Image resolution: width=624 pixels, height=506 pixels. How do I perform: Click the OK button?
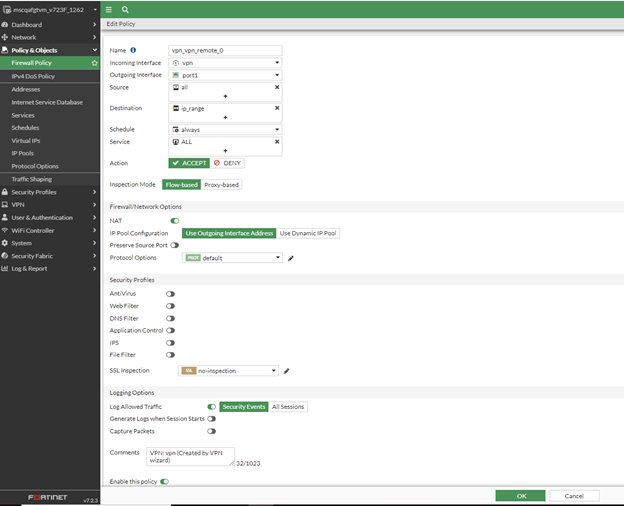click(520, 495)
